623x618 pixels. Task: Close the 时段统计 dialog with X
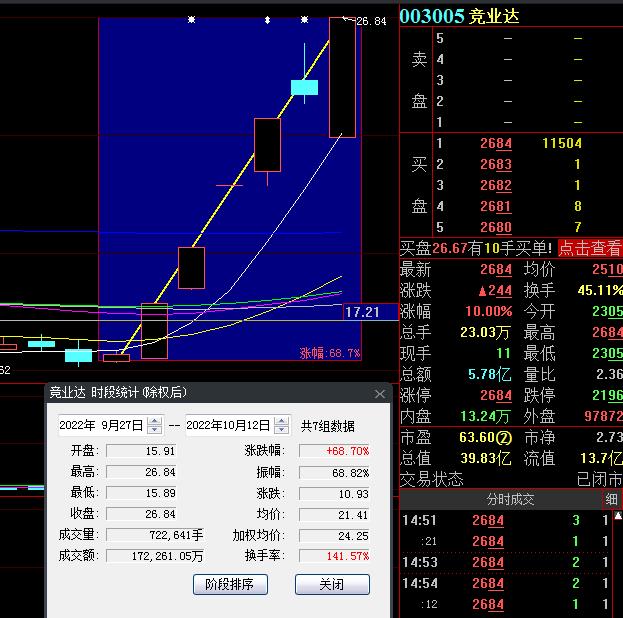[380, 394]
